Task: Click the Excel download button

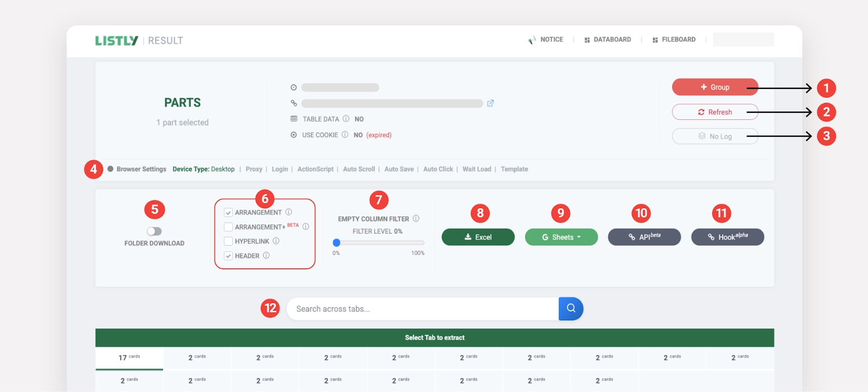Action: (x=478, y=237)
